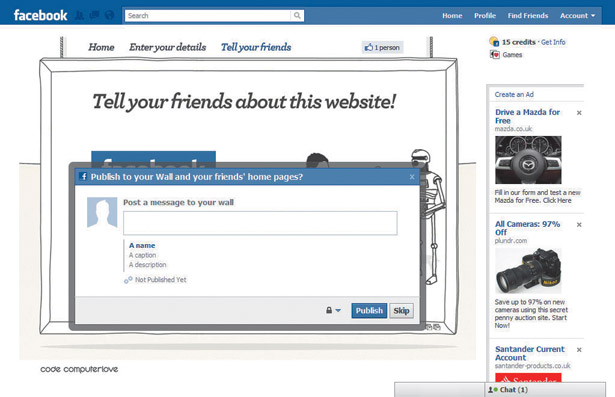This screenshot has height=397, width=615.
Task: Click the search magnifier button
Action: coord(297,16)
